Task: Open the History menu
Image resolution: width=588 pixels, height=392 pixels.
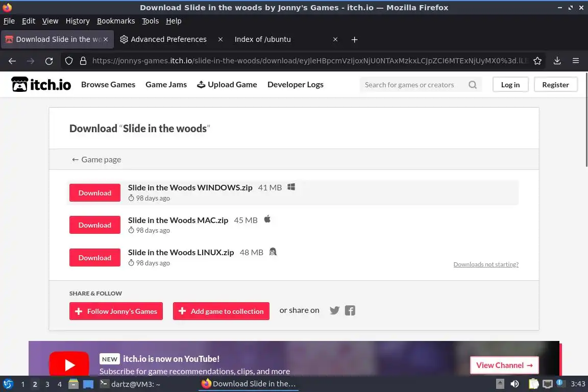Action: [x=78, y=21]
